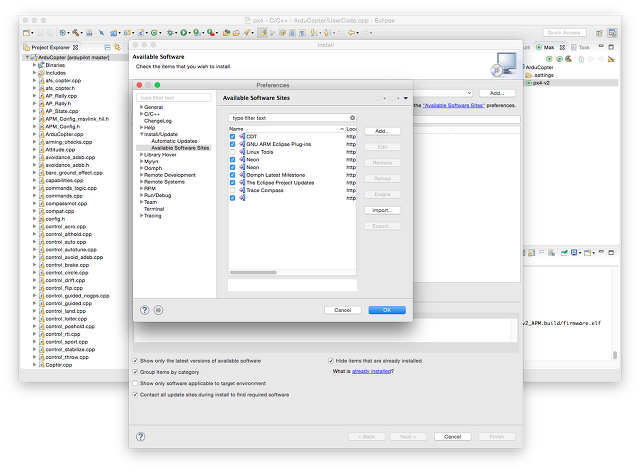The height and width of the screenshot is (471, 640).
Task: Switch to the Project Explorer tab
Action: pyautogui.click(x=51, y=47)
